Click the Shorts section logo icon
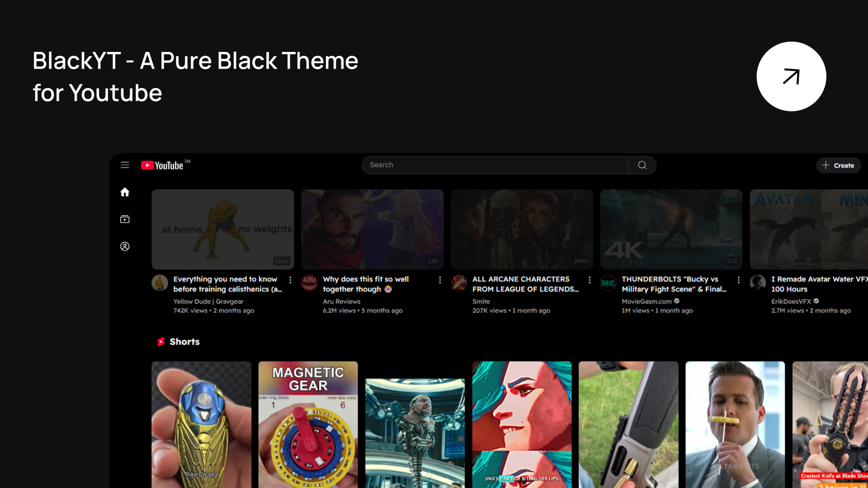 click(160, 342)
